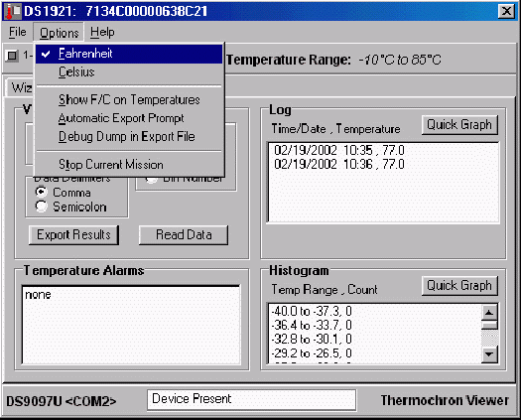Close the Options menu header

click(59, 33)
